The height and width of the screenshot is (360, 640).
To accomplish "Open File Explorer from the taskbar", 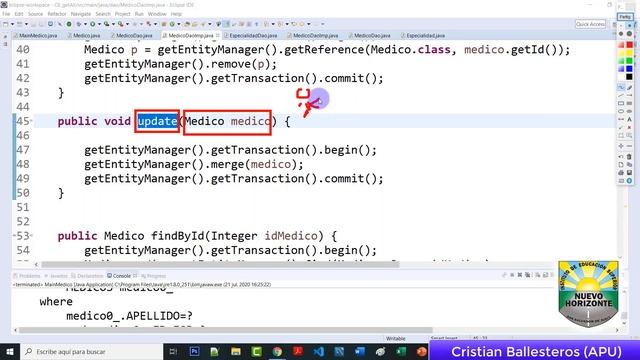I will (236, 351).
